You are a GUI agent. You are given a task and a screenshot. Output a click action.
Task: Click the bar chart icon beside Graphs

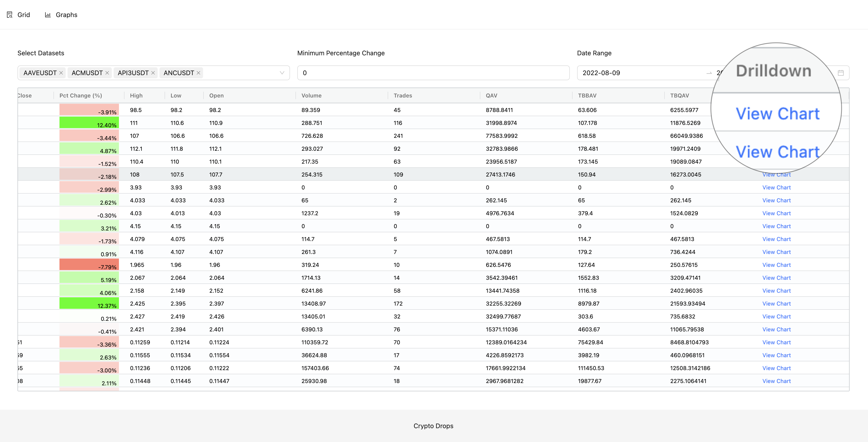point(47,15)
